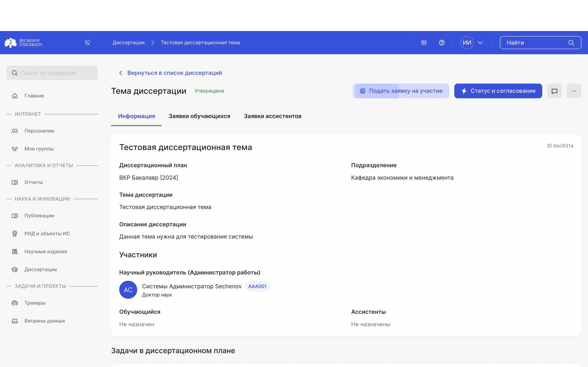Select Диссертации from sidebar menu
588x367 pixels.
(40, 269)
